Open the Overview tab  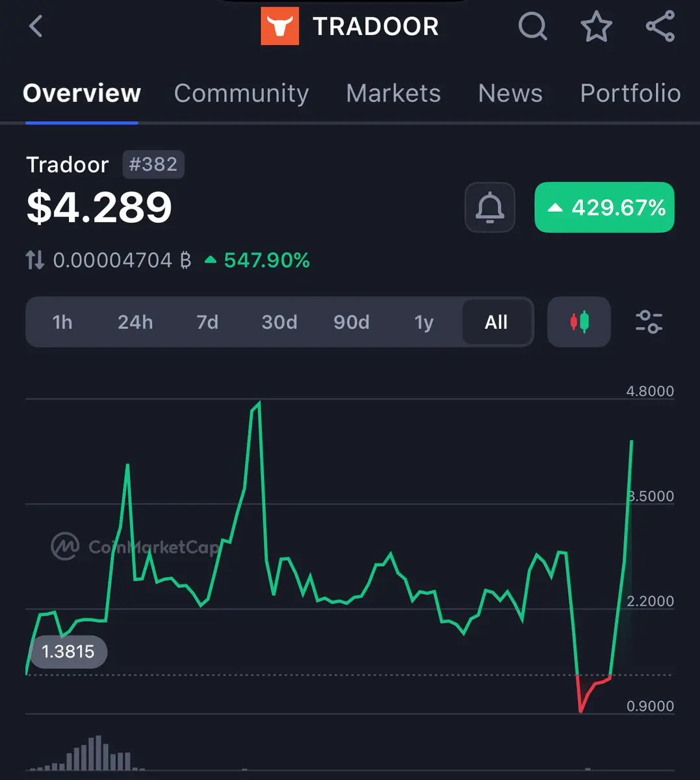82,94
